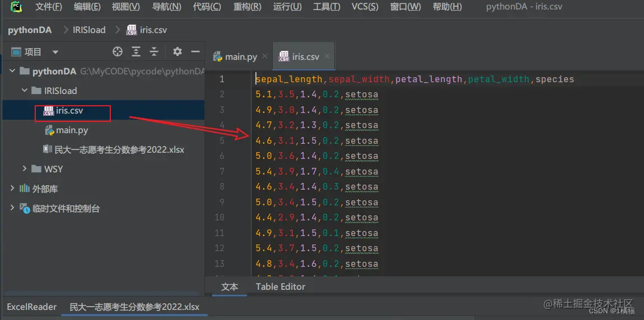The height and width of the screenshot is (320, 644).
Task: Open the VCS(S) menu
Action: pos(365,7)
